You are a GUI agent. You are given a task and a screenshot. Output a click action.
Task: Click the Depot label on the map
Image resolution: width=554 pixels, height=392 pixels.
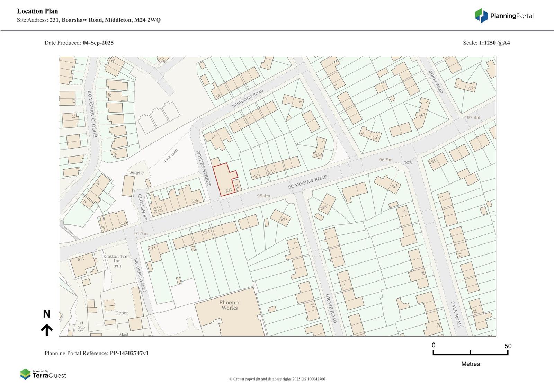coord(122,313)
